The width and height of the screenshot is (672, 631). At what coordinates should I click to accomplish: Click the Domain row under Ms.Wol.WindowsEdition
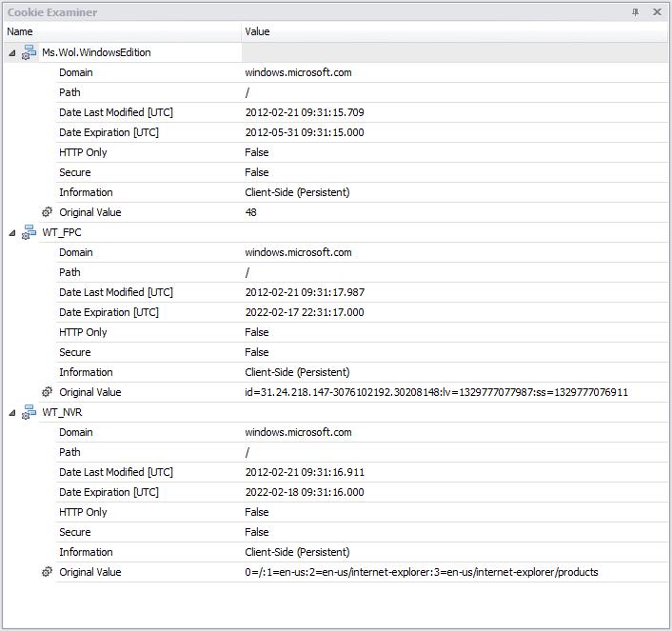[362, 72]
